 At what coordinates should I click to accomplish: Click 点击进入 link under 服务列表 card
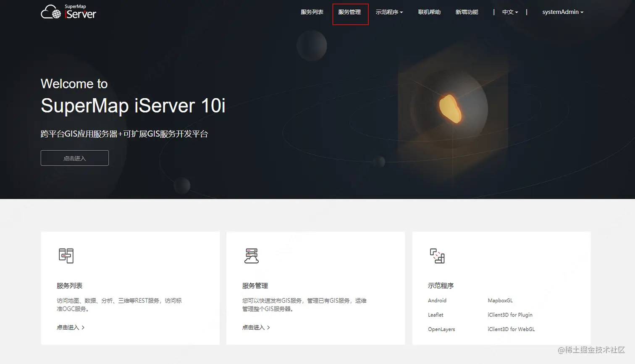(71, 327)
